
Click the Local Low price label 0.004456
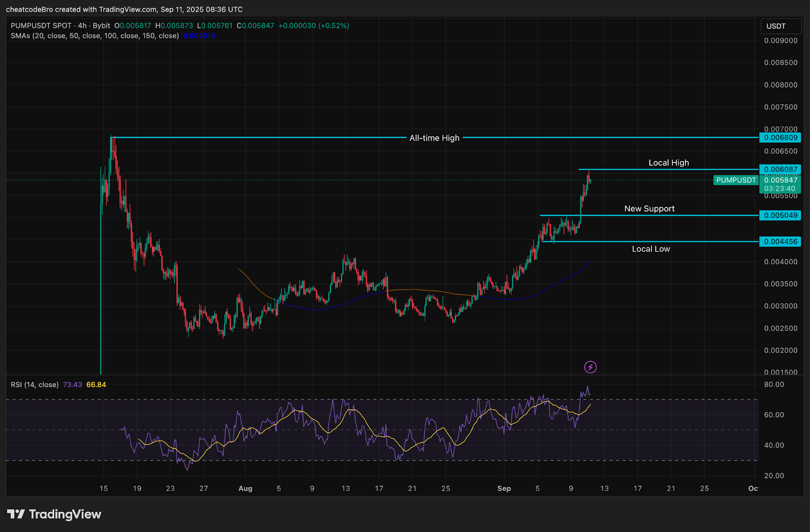(779, 241)
